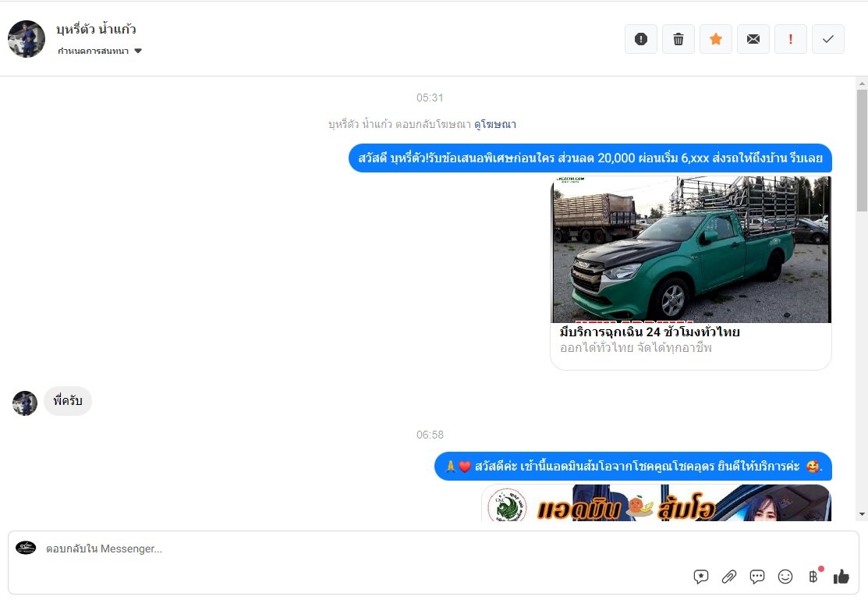Delete conversation using trash icon
The width and height of the screenshot is (868, 600).
[x=678, y=39]
